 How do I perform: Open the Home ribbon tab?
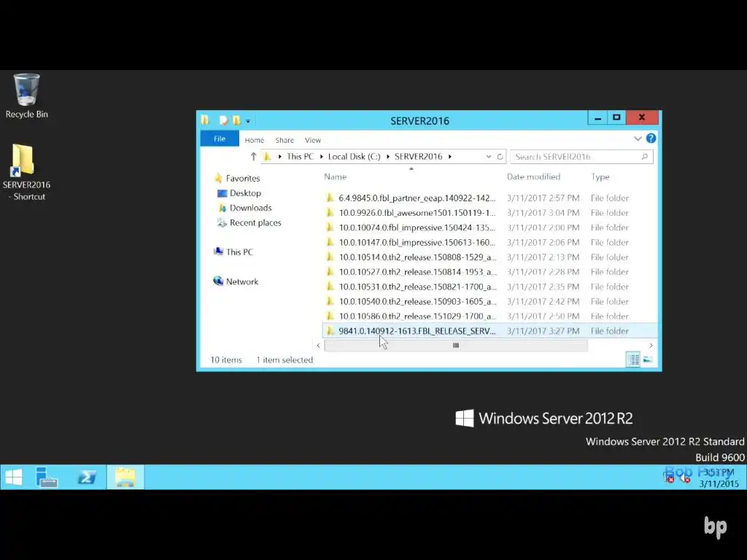click(255, 140)
